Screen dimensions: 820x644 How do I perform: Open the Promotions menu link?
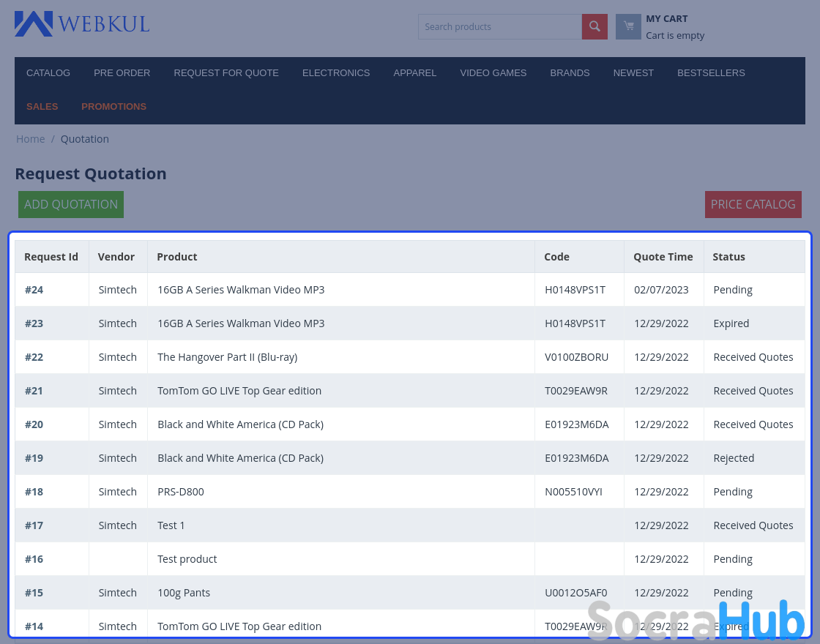coord(113,107)
